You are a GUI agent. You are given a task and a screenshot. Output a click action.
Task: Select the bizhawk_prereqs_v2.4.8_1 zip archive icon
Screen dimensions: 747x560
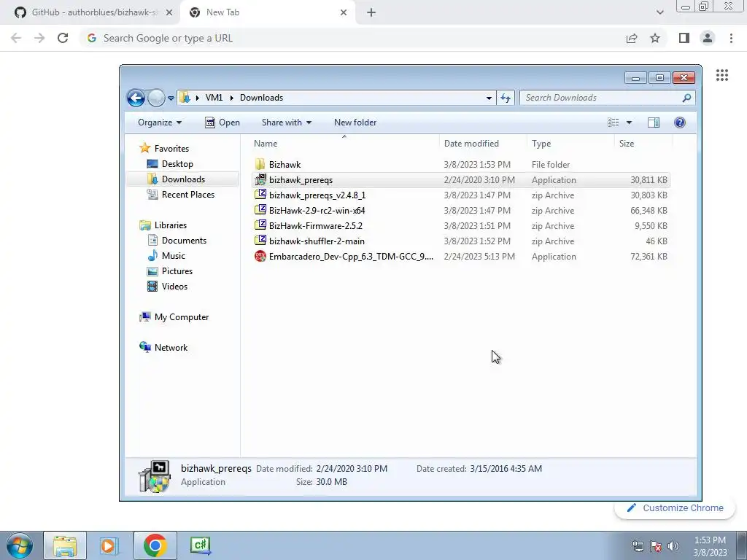click(x=260, y=195)
